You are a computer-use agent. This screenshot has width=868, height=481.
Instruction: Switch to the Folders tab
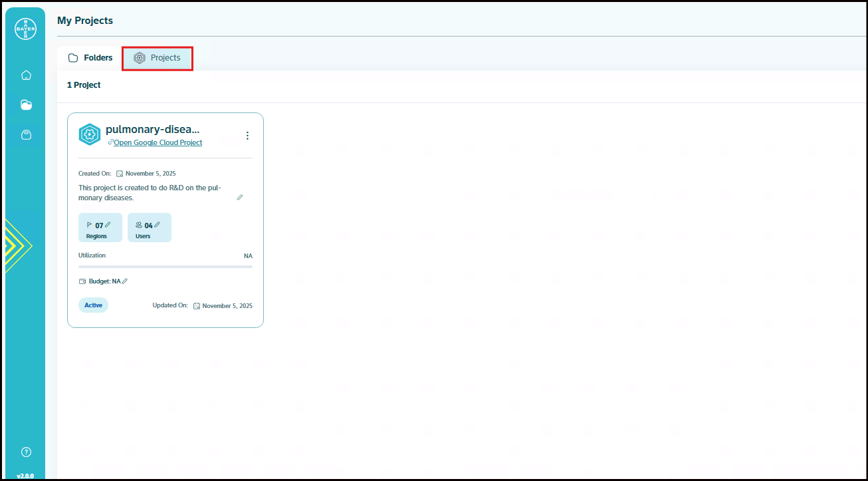90,58
